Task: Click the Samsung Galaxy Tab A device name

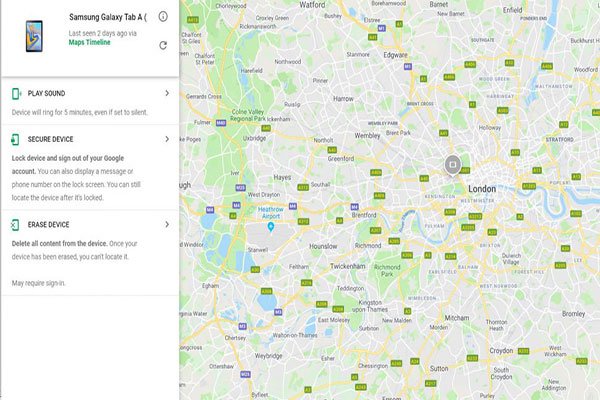Action: [x=108, y=17]
